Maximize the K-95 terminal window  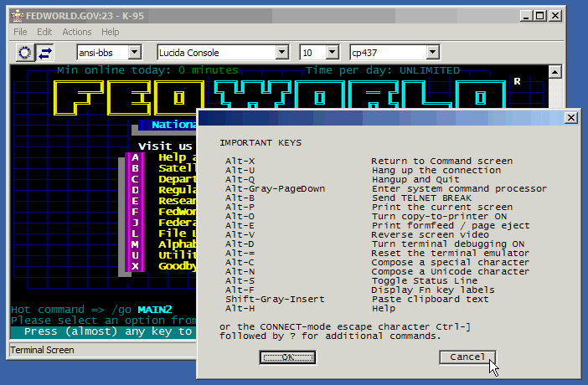coord(539,15)
